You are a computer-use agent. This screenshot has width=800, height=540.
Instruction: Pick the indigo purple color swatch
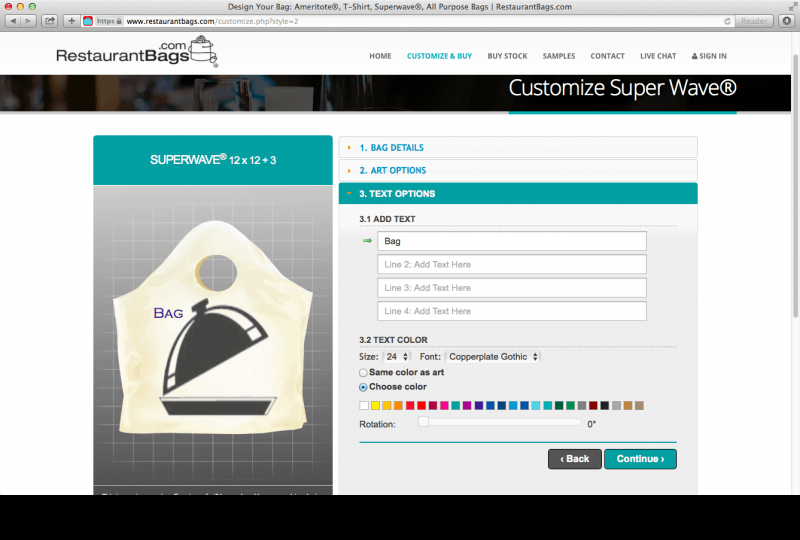click(x=479, y=406)
